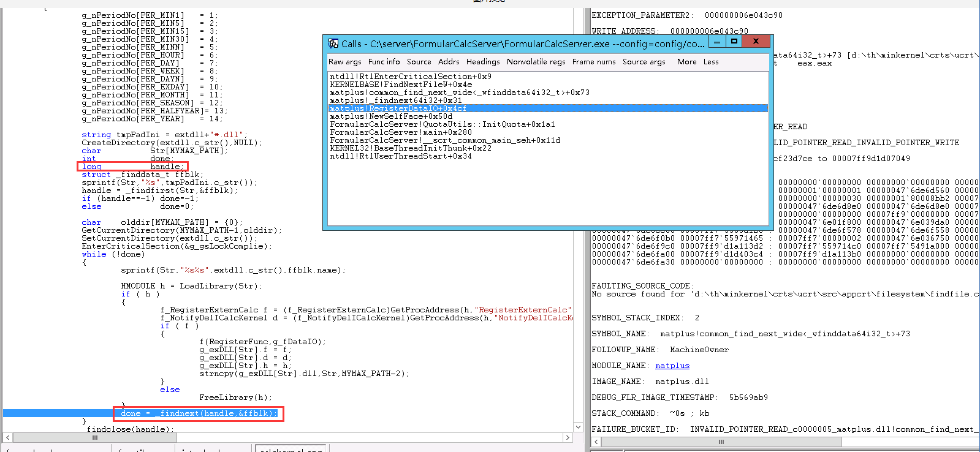
Task: Close the Calls stack window
Action: click(756, 42)
